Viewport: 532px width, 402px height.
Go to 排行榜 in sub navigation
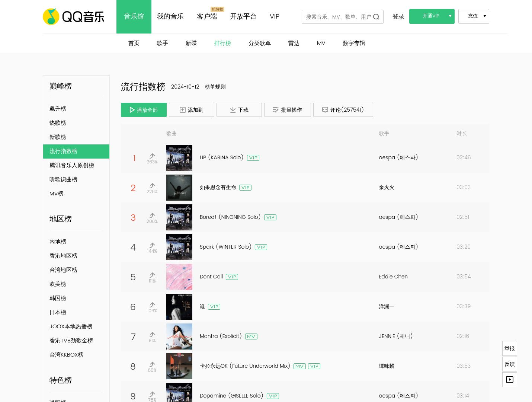(222, 43)
